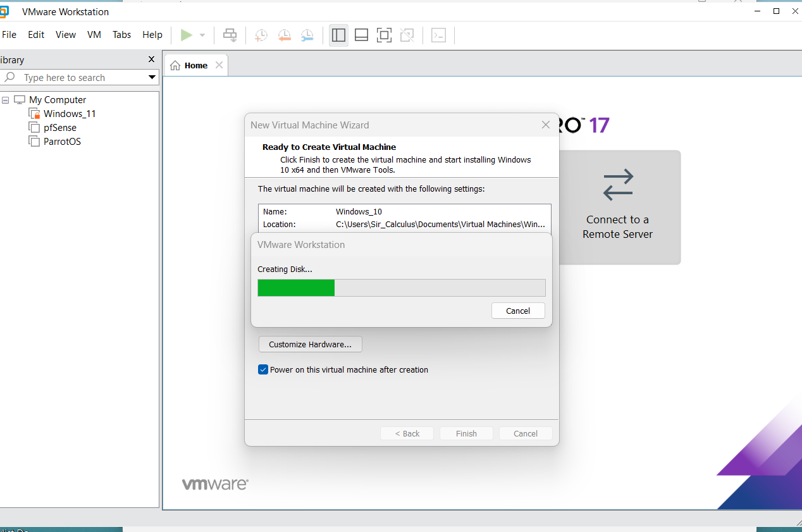Close the Home tab
The width and height of the screenshot is (802, 532).
[x=219, y=65]
